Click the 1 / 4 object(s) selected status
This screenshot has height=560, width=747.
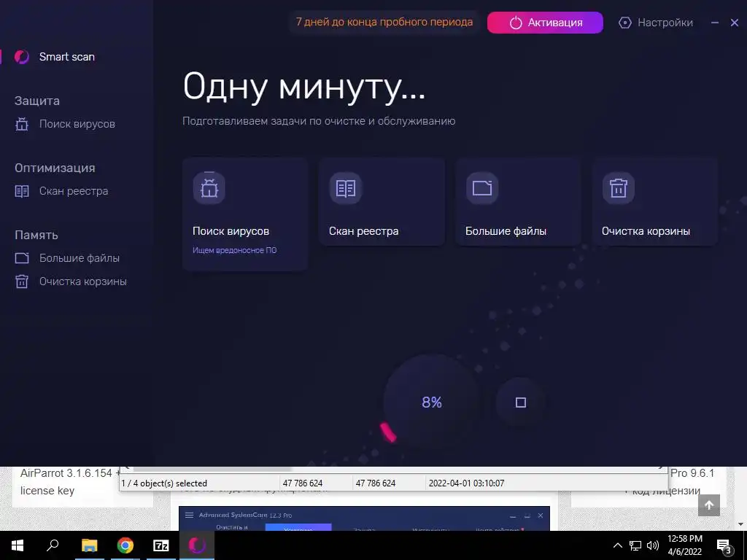click(164, 483)
